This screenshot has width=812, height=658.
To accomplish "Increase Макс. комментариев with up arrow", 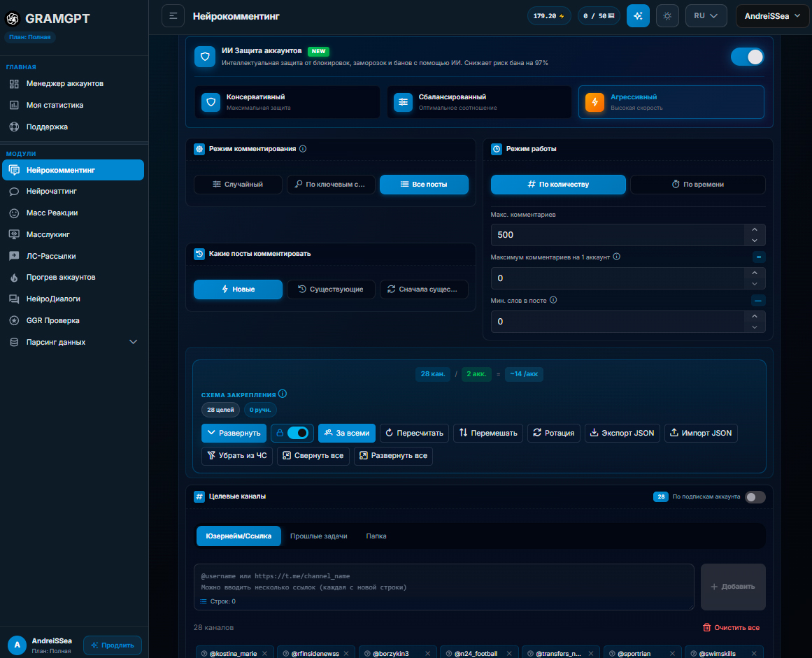I will point(755,229).
